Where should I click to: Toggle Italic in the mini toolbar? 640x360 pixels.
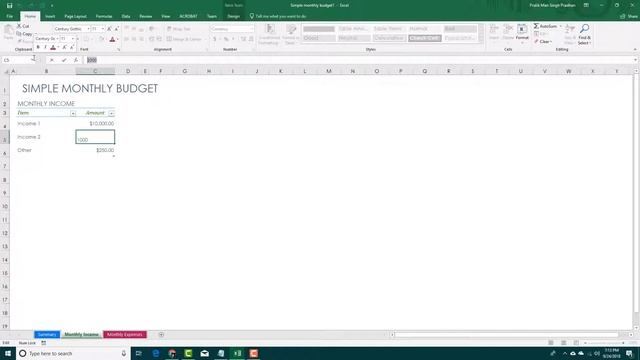tap(45, 47)
